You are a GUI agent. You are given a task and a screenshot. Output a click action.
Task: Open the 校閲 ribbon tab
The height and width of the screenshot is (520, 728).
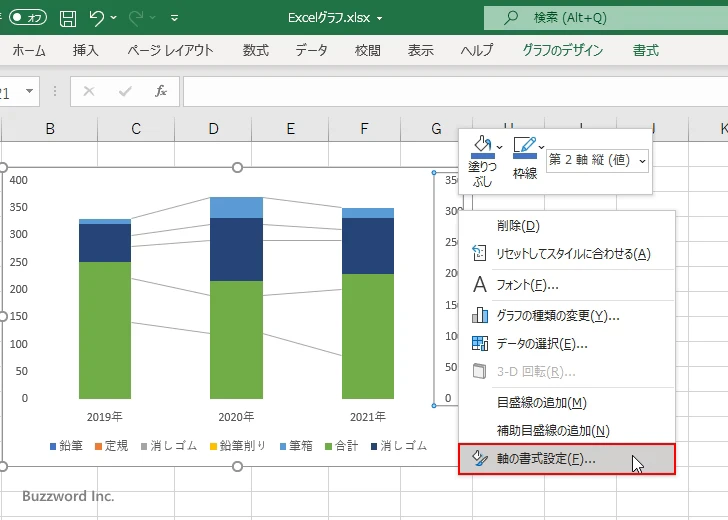click(367, 50)
